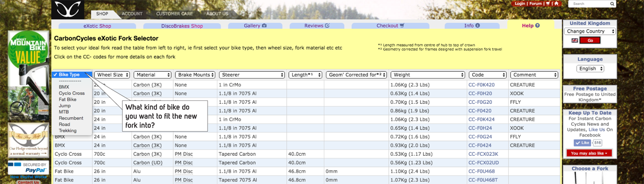Open fork code CC-F0U468
Viewport: 644px width, 184px height.
[x=482, y=171]
